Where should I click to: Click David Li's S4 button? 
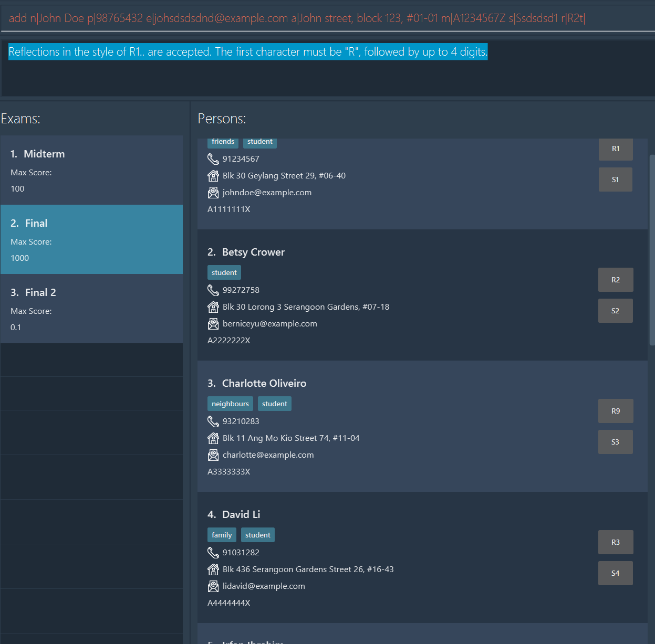(x=616, y=573)
